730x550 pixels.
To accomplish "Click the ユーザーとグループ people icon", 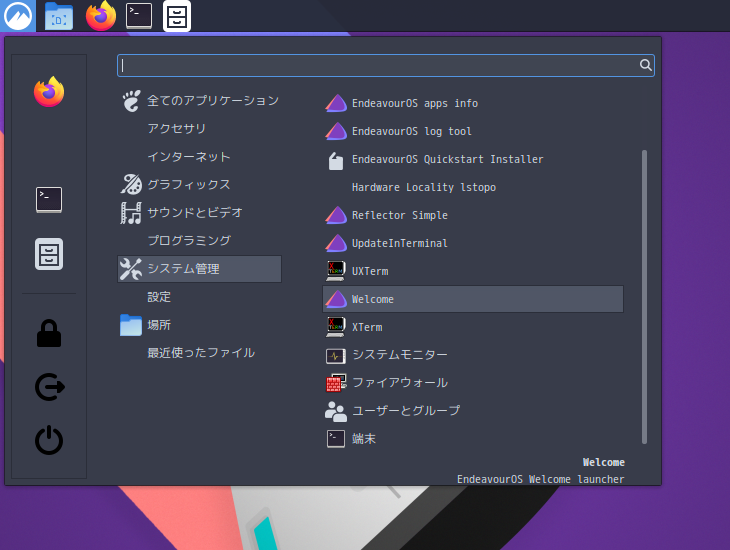I will (336, 411).
